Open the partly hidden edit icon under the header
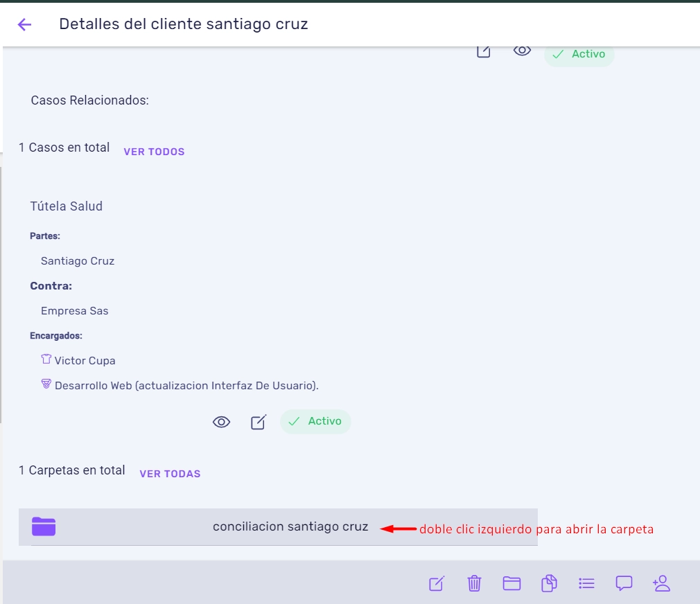 pyautogui.click(x=484, y=52)
